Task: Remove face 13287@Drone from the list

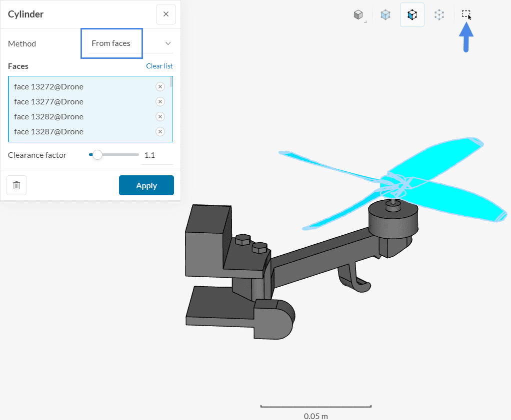Action: click(160, 131)
